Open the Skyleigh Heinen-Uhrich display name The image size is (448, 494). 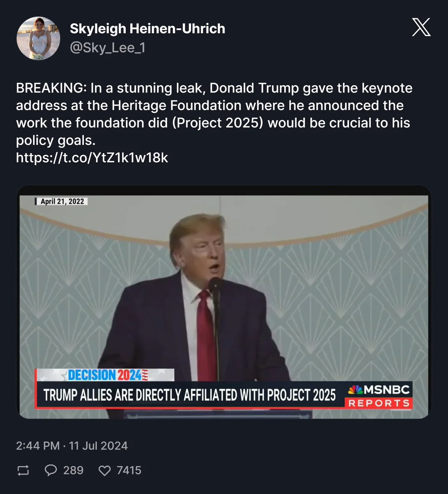point(147,29)
